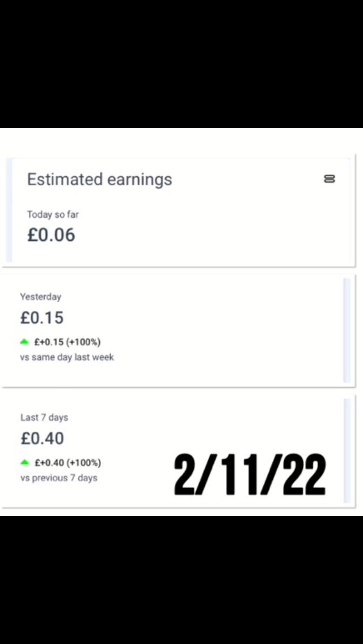
Task: Click the £+0.15 (+100%) change text
Action: (x=67, y=342)
